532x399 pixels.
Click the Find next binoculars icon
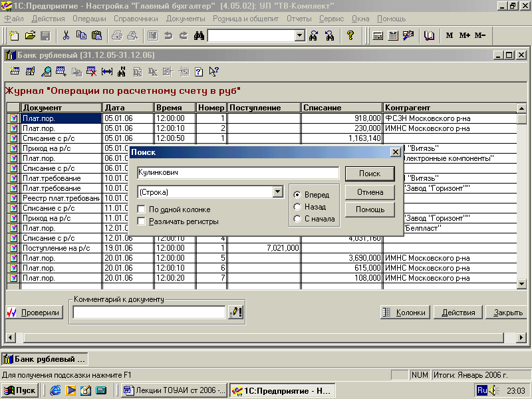click(x=313, y=35)
